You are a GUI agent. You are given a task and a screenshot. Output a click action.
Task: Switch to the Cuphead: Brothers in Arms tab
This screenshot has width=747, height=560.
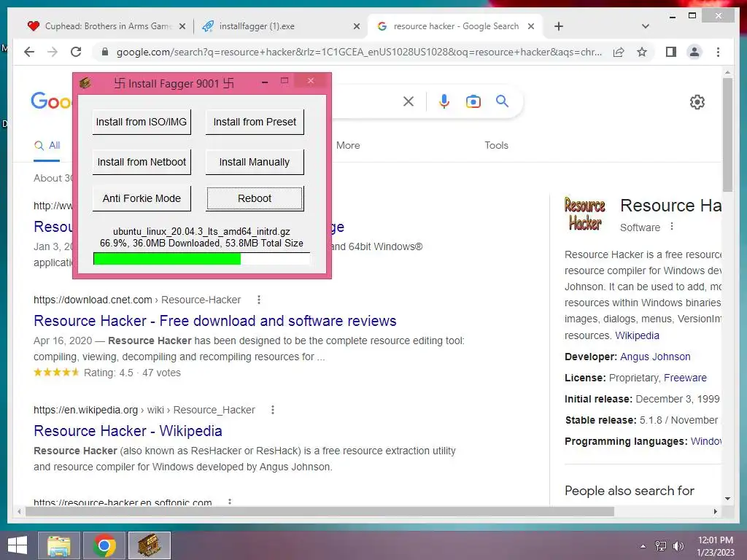point(108,26)
